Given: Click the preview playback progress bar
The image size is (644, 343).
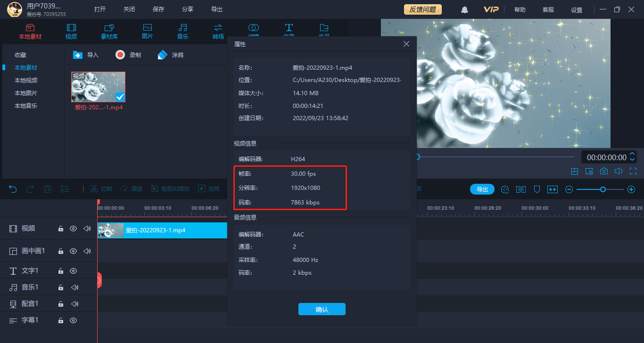Looking at the screenshot, I should tap(495, 157).
